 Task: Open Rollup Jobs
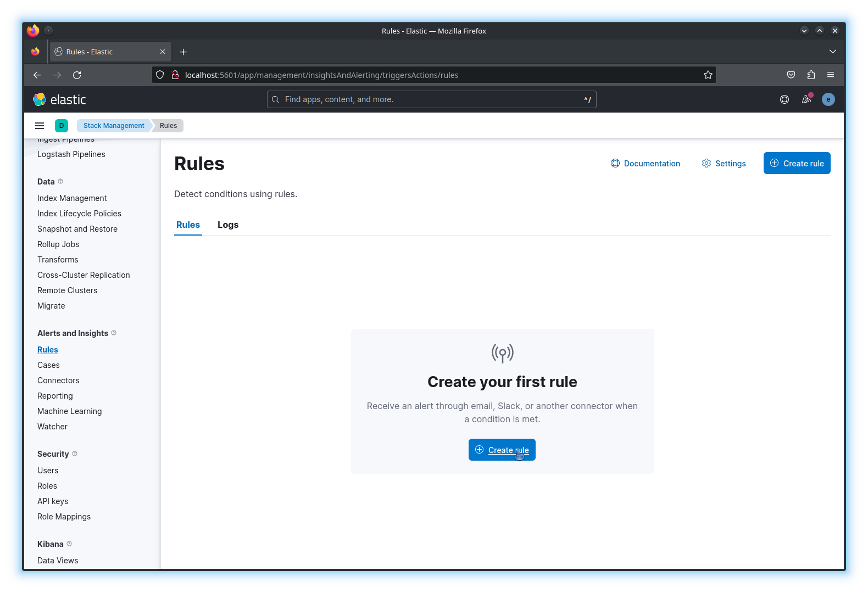(58, 244)
